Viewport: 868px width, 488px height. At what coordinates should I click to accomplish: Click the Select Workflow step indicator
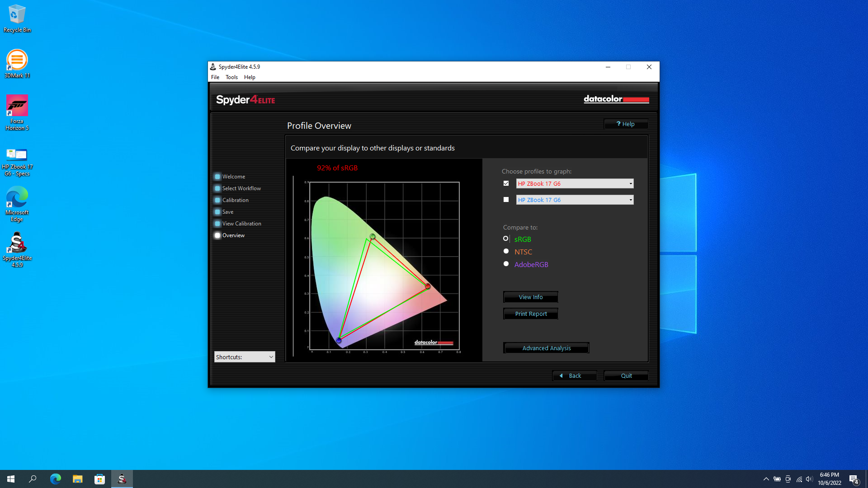(x=217, y=188)
